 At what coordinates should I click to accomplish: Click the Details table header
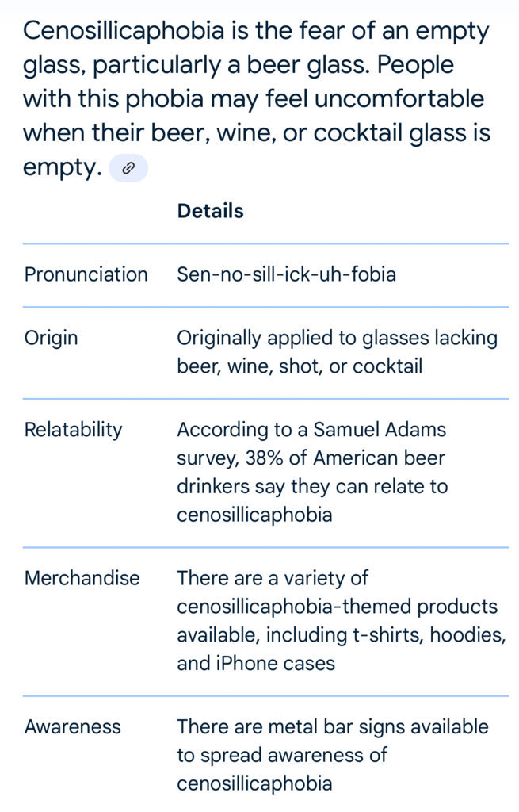point(210,211)
